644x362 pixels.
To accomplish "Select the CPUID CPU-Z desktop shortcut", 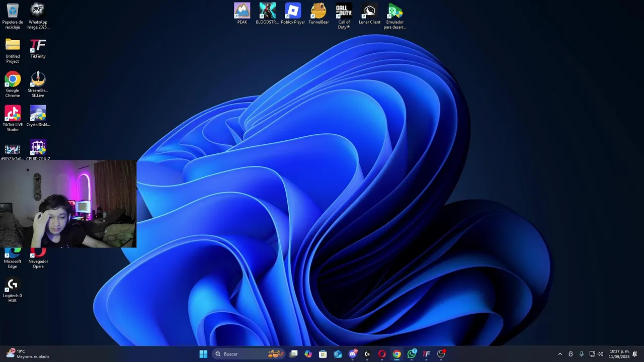I will pos(38,150).
